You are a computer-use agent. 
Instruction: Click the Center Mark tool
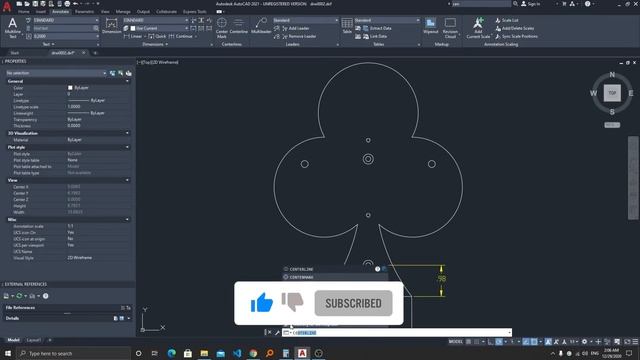pos(222,28)
